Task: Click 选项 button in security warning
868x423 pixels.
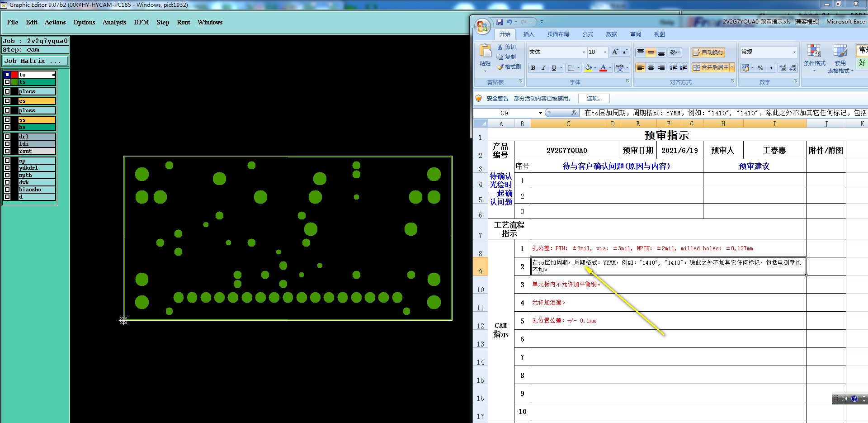Action: pyautogui.click(x=594, y=98)
